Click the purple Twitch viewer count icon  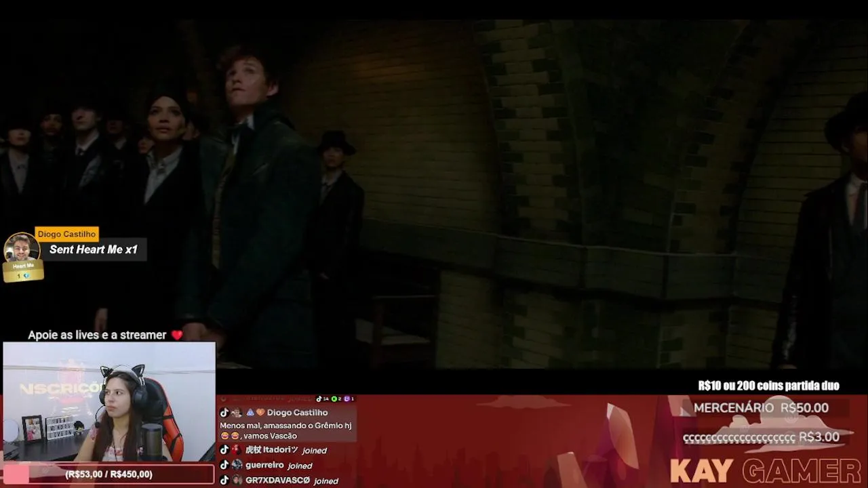pyautogui.click(x=347, y=399)
